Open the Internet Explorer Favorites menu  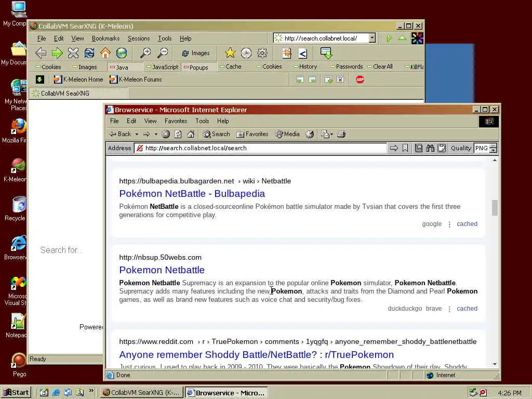point(176,121)
